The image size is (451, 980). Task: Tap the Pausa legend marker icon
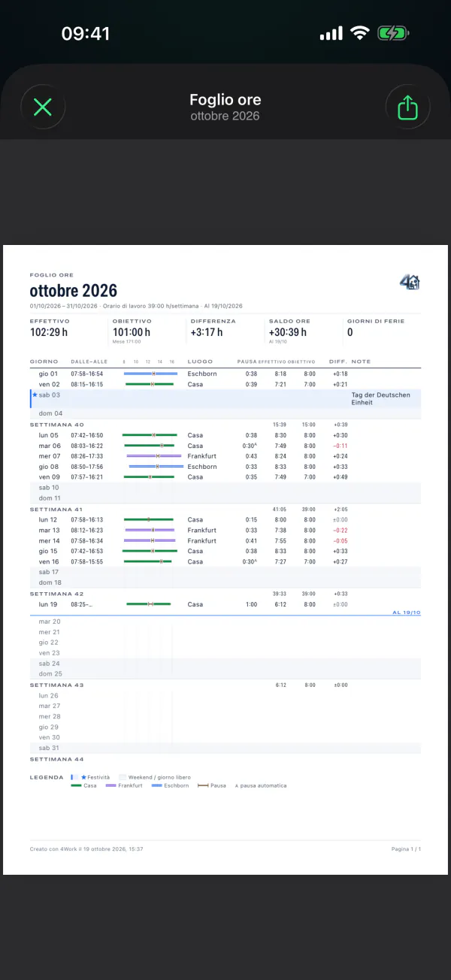coord(203,785)
